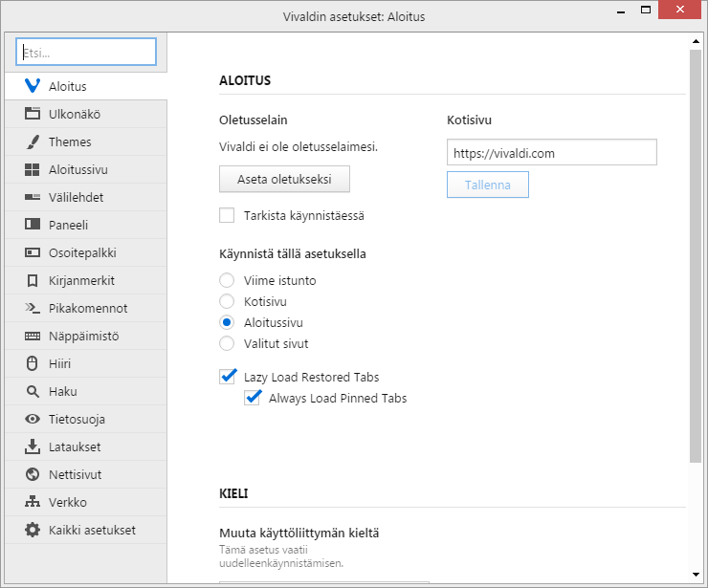This screenshot has height=588, width=708.
Task: Choose the Valitut sivut startup option
Action: pyautogui.click(x=227, y=343)
